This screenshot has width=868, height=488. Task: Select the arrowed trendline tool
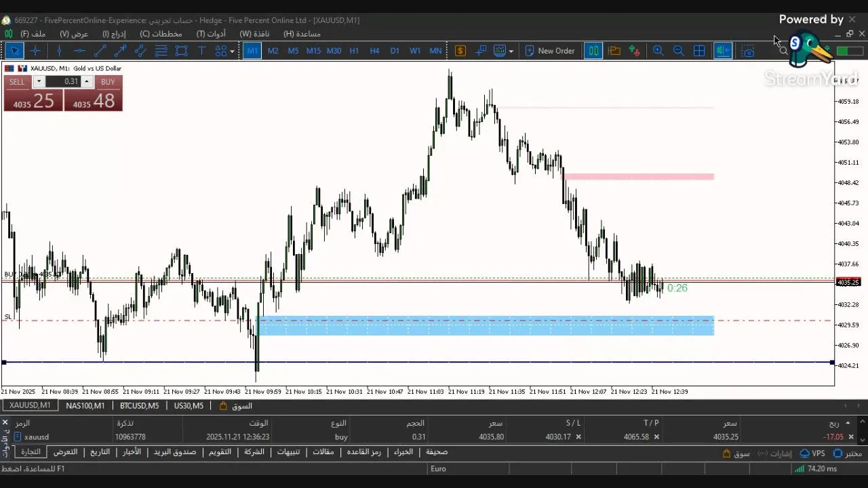120,51
